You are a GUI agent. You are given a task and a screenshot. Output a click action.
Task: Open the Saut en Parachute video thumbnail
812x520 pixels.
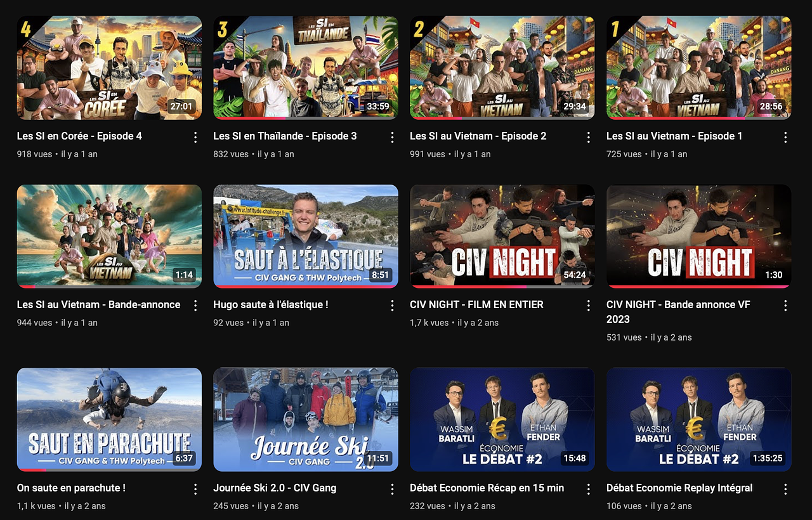click(109, 419)
